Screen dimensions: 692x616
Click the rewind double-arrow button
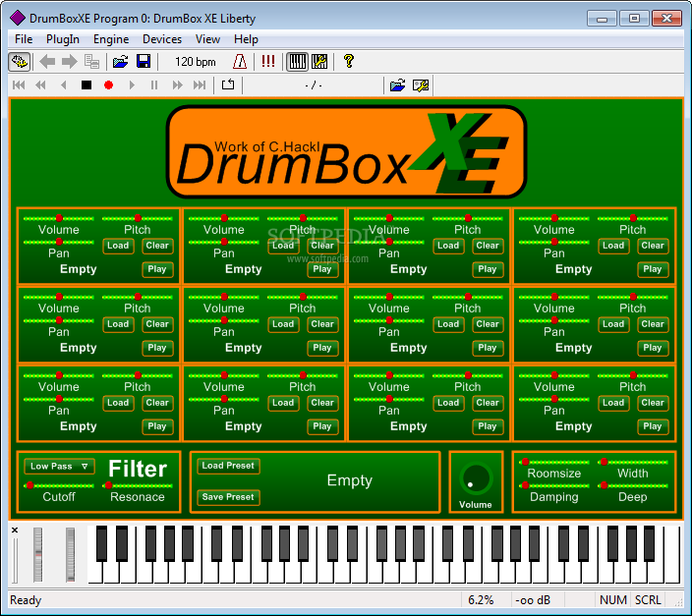[x=40, y=84]
